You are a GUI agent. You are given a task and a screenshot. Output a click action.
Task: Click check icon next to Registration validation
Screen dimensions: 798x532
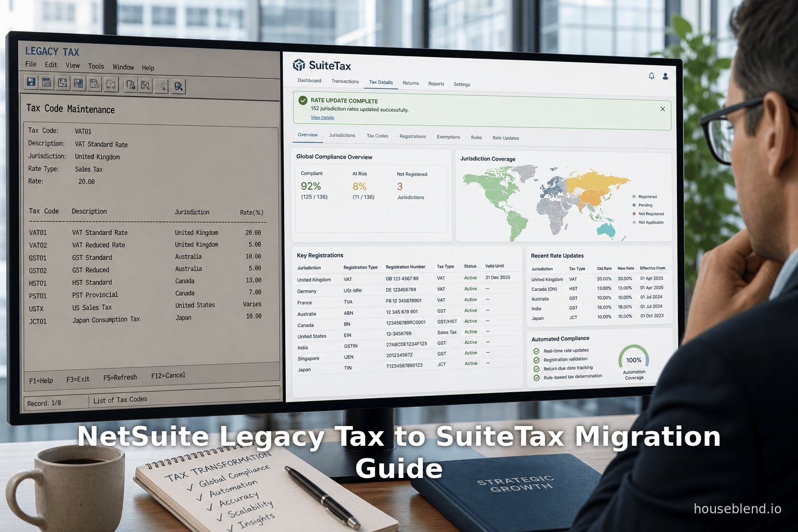(x=537, y=360)
